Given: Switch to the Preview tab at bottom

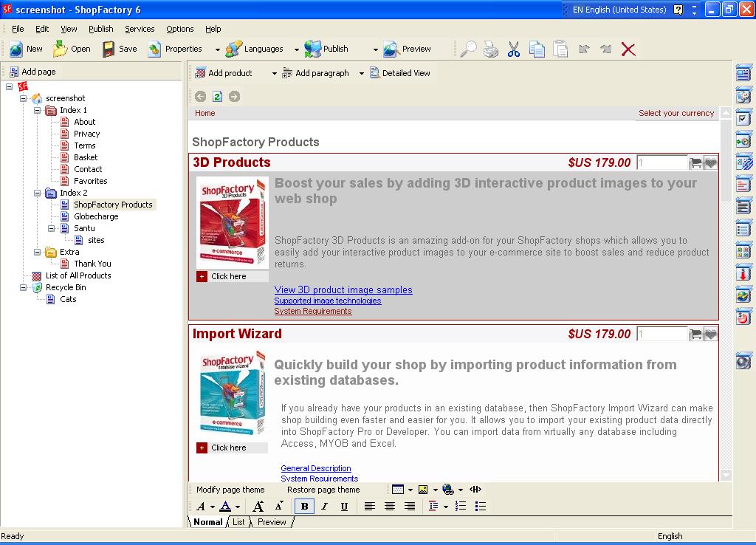Looking at the screenshot, I should [x=272, y=522].
